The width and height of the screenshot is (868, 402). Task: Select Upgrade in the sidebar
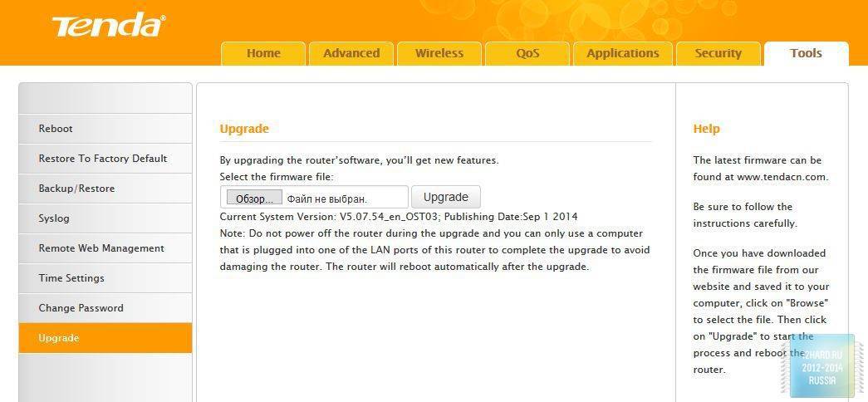coord(105,338)
